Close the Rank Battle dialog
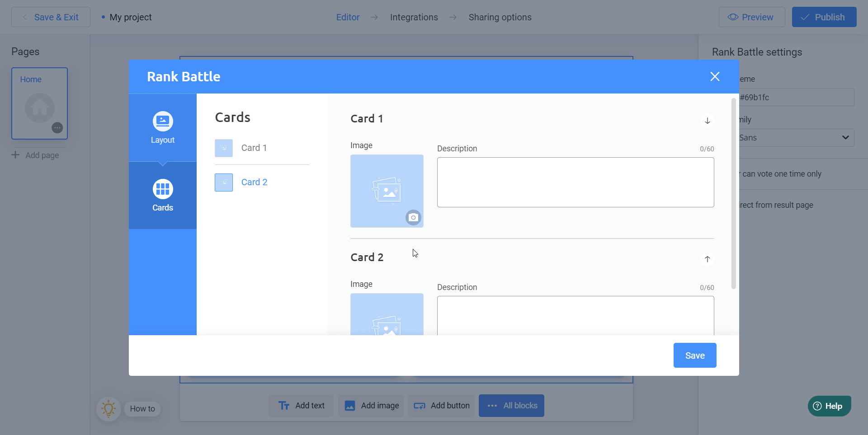 [x=715, y=76]
